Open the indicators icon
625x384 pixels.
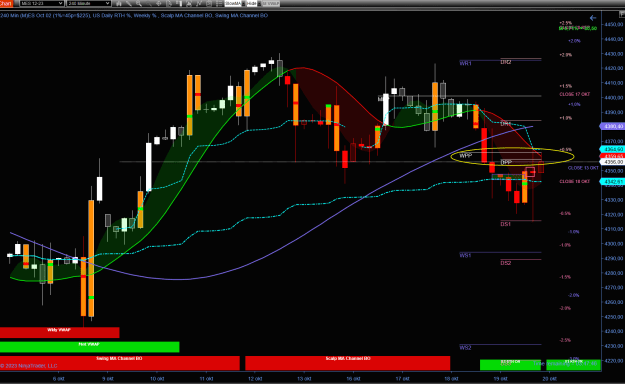pos(199,3)
